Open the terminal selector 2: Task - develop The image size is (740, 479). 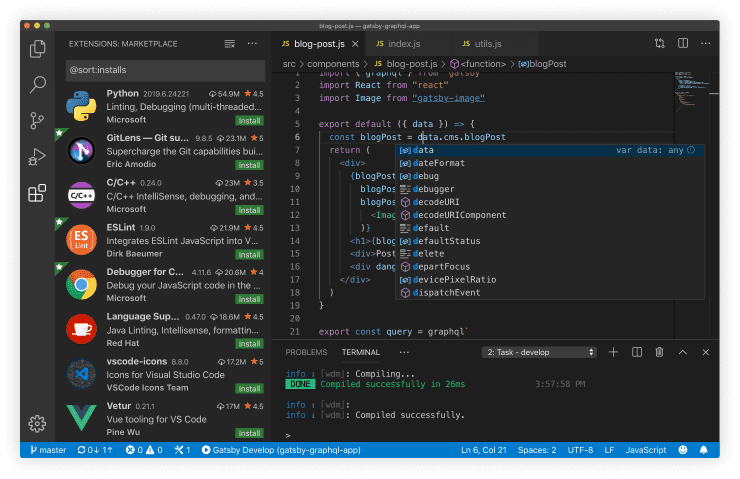(539, 352)
